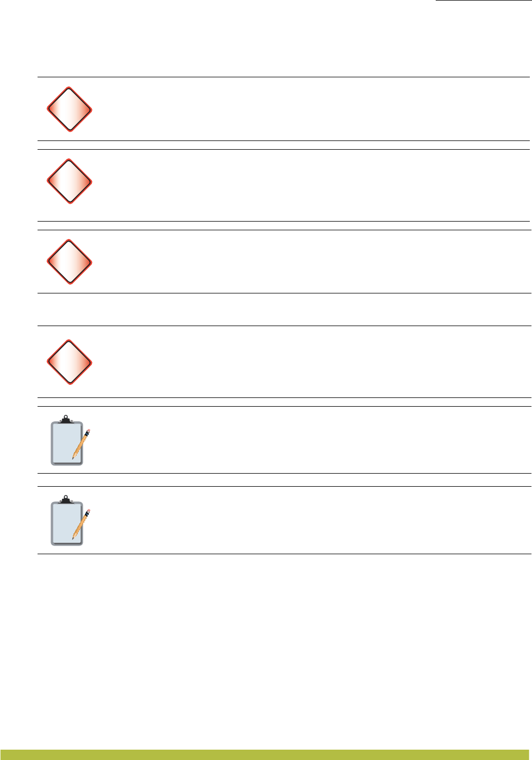The image size is (532, 760).
Task: Click the topmost red caution diamond icon
Action: pos(70,109)
